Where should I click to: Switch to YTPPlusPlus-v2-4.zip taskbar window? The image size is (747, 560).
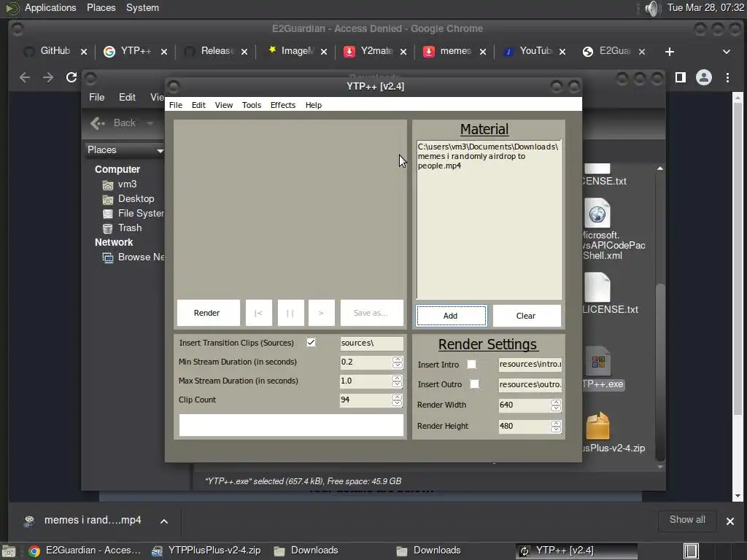coord(206,551)
